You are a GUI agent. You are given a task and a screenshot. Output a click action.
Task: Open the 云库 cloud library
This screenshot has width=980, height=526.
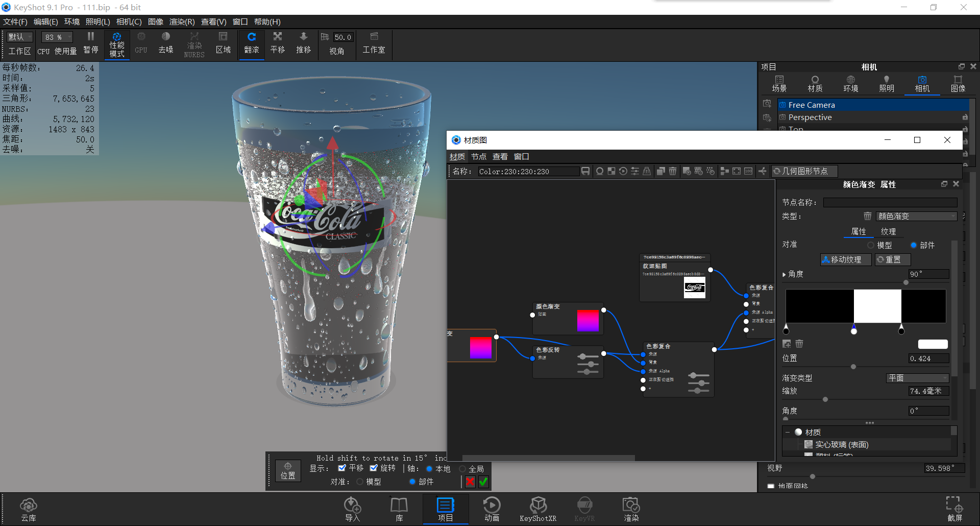29,509
